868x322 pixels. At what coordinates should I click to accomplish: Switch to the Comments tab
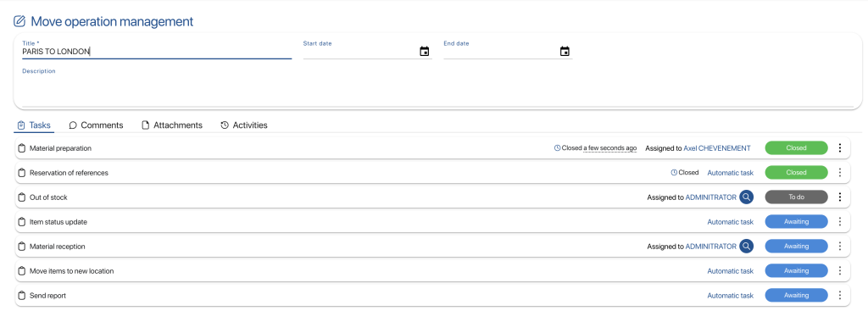pyautogui.click(x=96, y=125)
